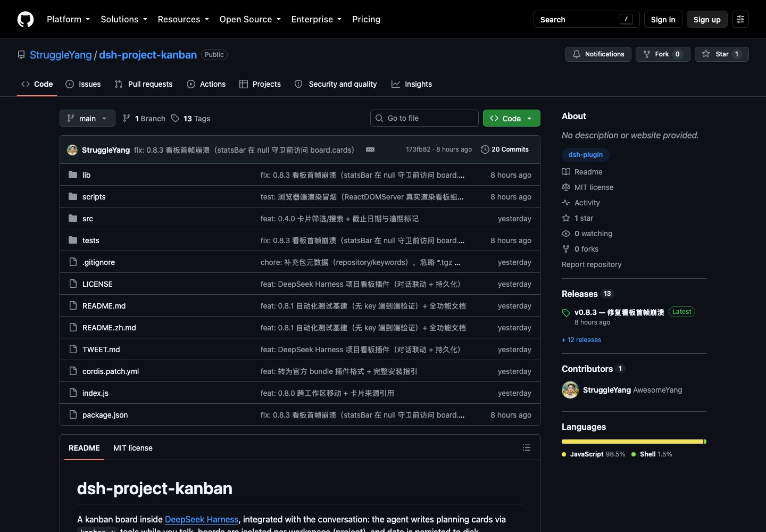766x532 pixels.
Task: Click the Go to file input
Action: 424,118
